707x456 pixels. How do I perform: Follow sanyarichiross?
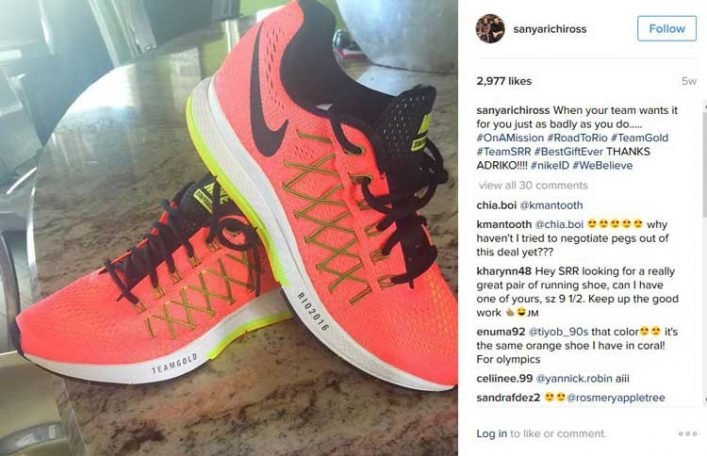pos(667,28)
